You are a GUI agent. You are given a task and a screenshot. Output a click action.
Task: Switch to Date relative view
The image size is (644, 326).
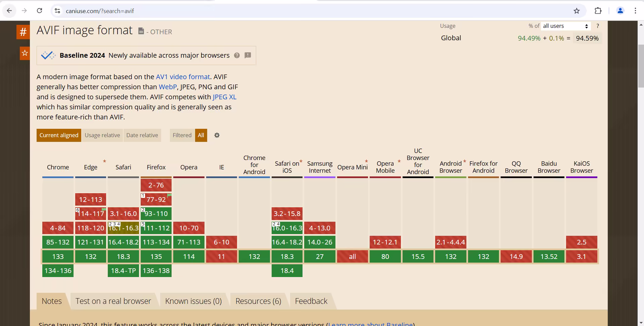[x=142, y=135]
